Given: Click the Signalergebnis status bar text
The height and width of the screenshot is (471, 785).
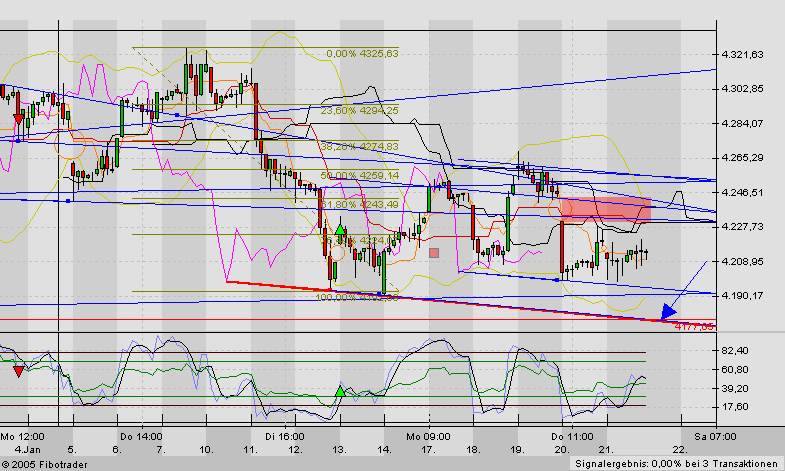Looking at the screenshot, I should tap(676, 464).
